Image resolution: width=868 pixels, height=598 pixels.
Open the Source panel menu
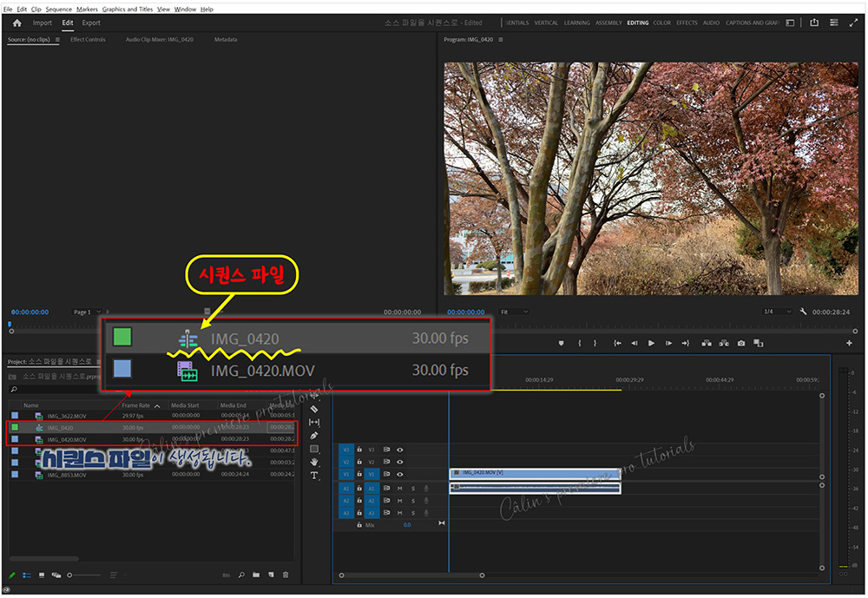57,39
